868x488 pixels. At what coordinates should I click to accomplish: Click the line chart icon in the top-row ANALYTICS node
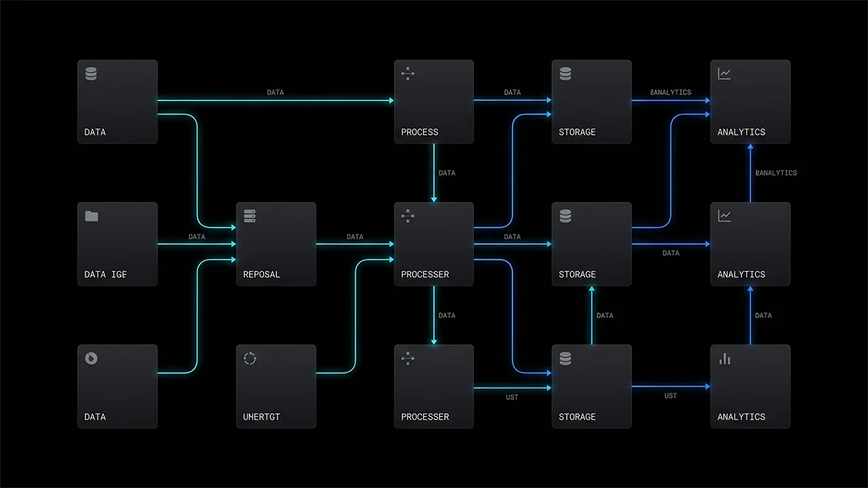coord(724,74)
